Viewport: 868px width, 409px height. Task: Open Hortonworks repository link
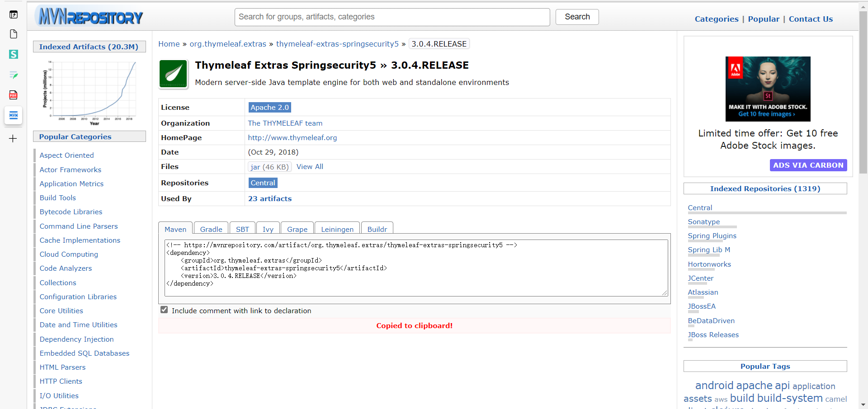click(709, 264)
